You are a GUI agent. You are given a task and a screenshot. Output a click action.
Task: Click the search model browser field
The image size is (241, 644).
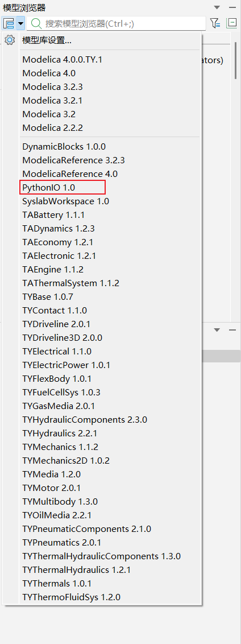click(x=117, y=23)
